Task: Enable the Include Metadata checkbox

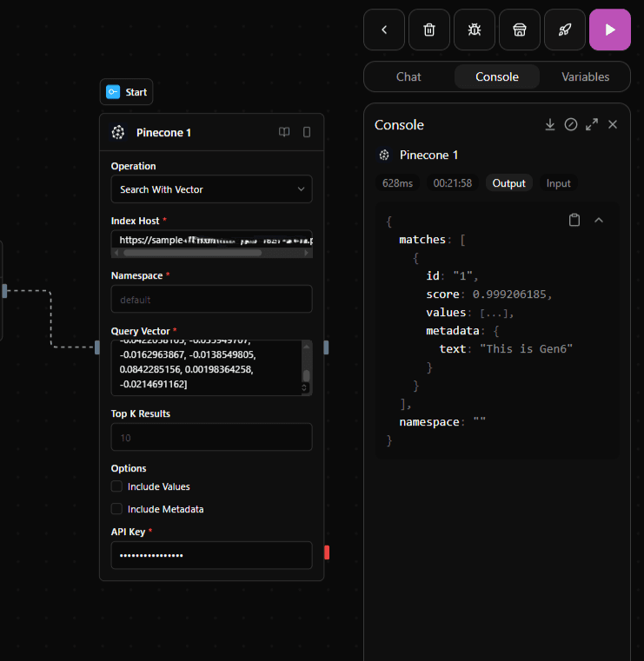Action: click(116, 509)
